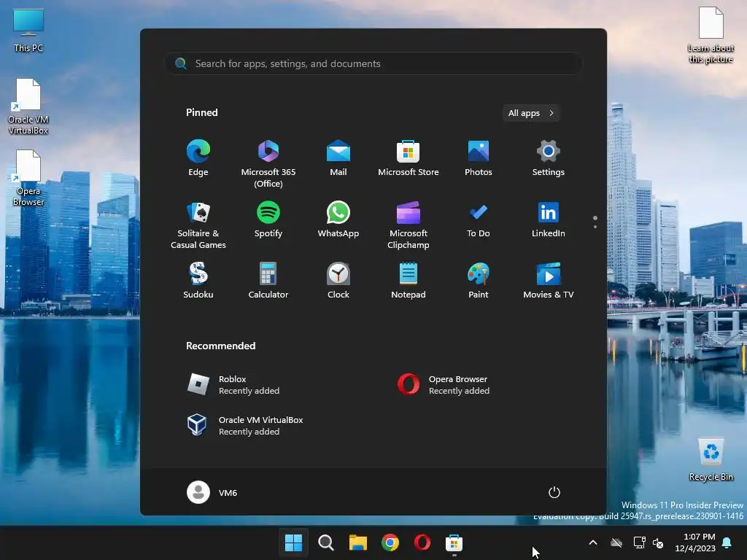Open File Explorer from the taskbar
This screenshot has width=747, height=560.
tap(357, 542)
